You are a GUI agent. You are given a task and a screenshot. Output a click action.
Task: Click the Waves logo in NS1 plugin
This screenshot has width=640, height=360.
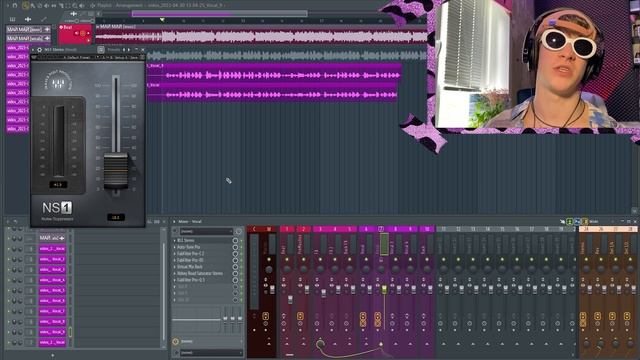click(x=58, y=82)
